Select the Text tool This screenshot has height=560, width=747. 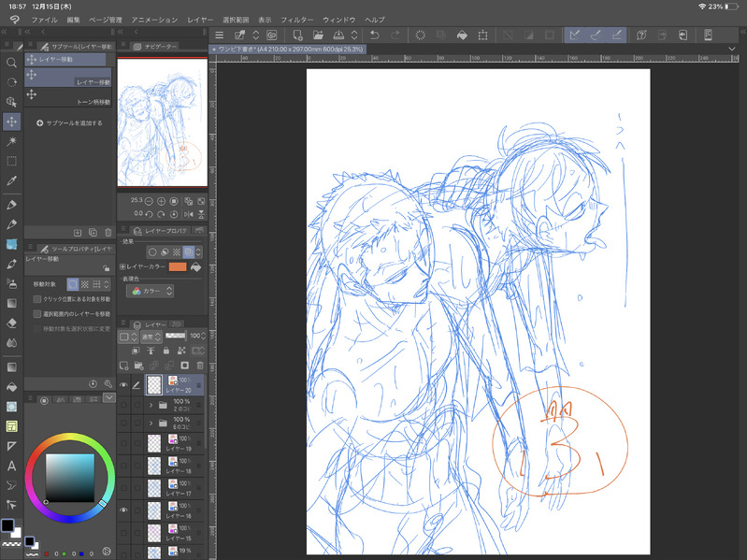click(11, 466)
